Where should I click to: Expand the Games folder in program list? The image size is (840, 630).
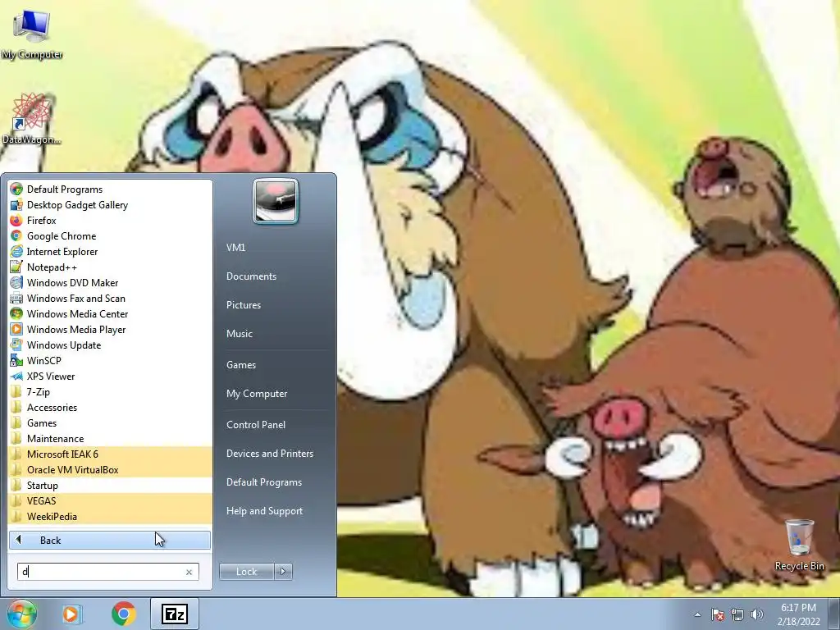point(110,422)
